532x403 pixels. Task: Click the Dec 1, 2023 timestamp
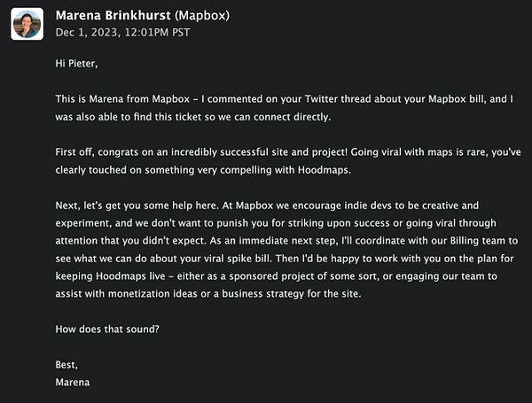pyautogui.click(x=122, y=33)
